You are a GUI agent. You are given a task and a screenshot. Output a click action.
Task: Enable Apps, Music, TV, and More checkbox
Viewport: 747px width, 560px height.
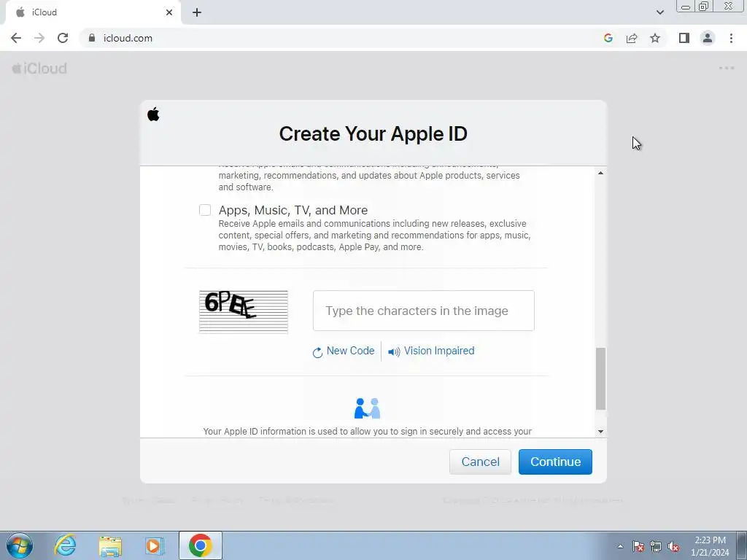(205, 210)
